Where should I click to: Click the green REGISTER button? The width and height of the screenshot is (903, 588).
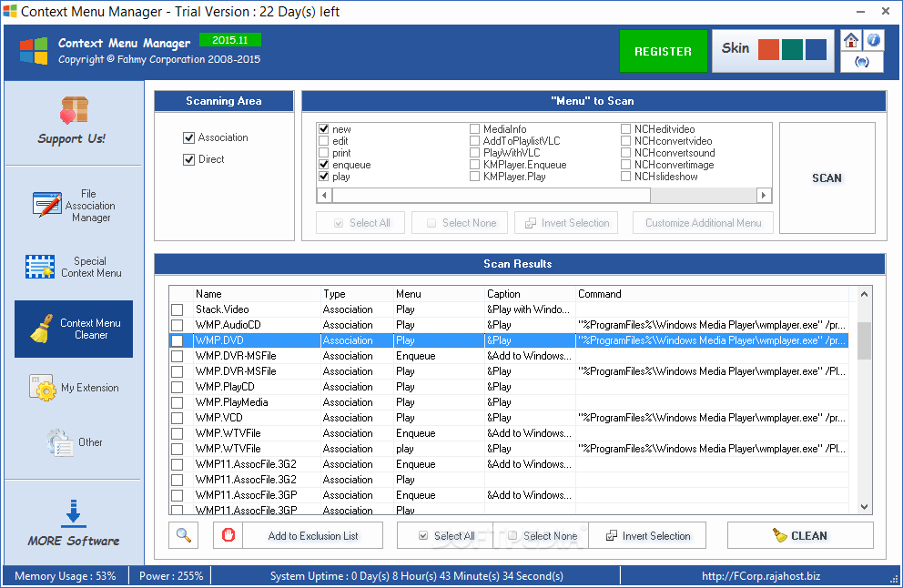pos(663,51)
